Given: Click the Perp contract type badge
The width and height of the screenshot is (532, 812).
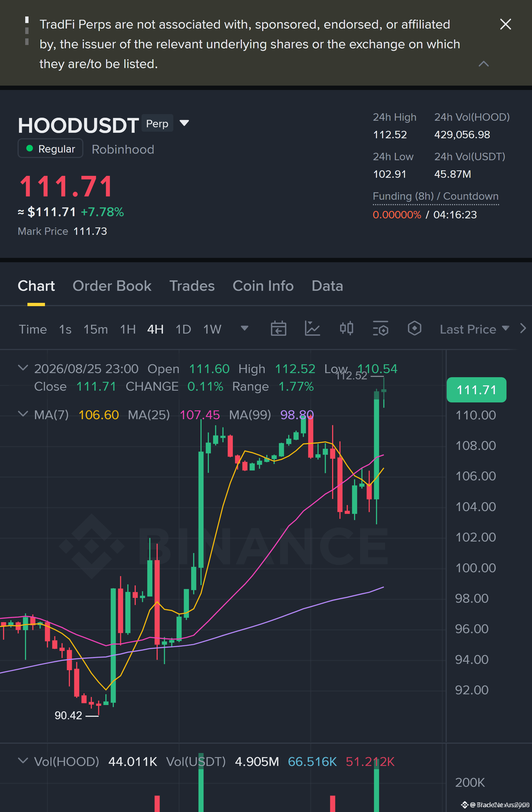Looking at the screenshot, I should pos(157,123).
